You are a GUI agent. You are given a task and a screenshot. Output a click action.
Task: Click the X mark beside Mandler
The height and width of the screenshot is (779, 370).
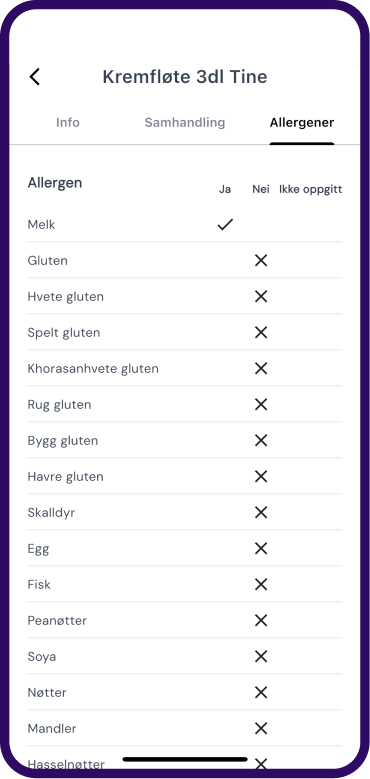coord(261,728)
